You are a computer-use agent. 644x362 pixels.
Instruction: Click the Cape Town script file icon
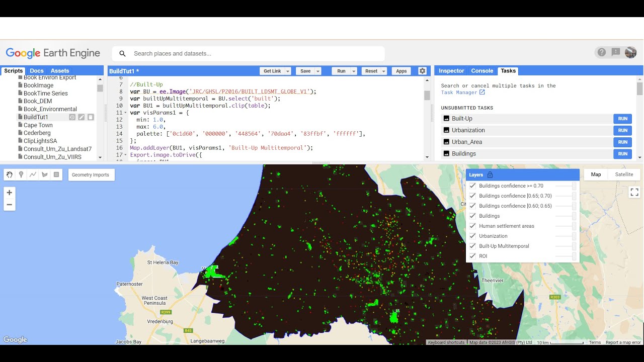click(20, 125)
